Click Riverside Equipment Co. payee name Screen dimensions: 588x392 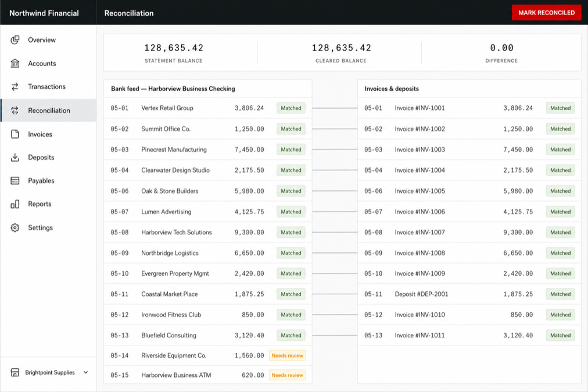(x=174, y=355)
